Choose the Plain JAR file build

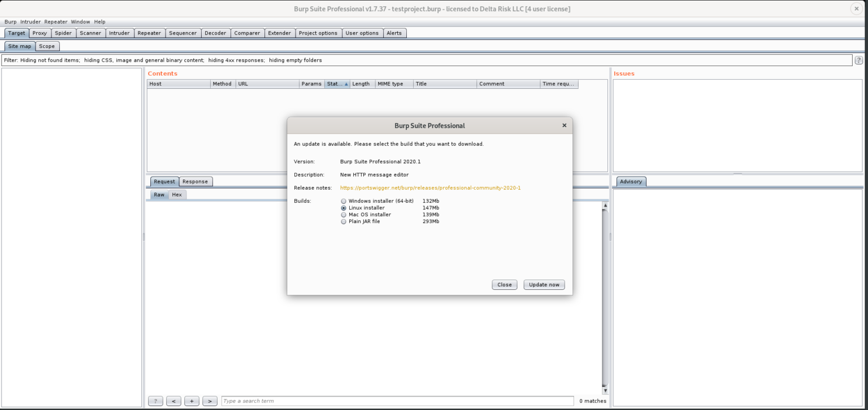(x=343, y=221)
